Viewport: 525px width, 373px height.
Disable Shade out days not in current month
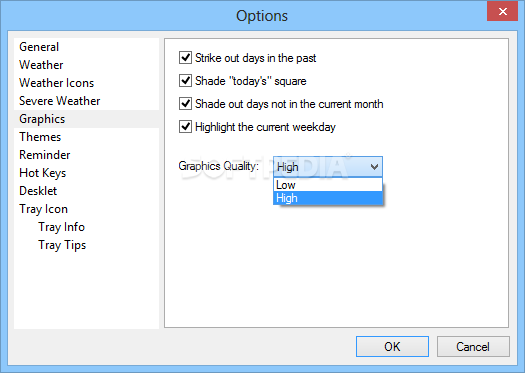point(185,104)
